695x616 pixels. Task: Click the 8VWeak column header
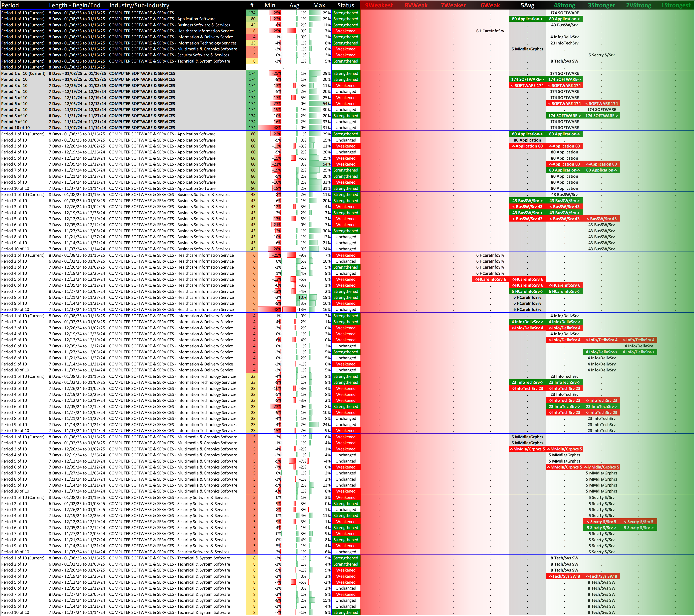[x=416, y=5]
